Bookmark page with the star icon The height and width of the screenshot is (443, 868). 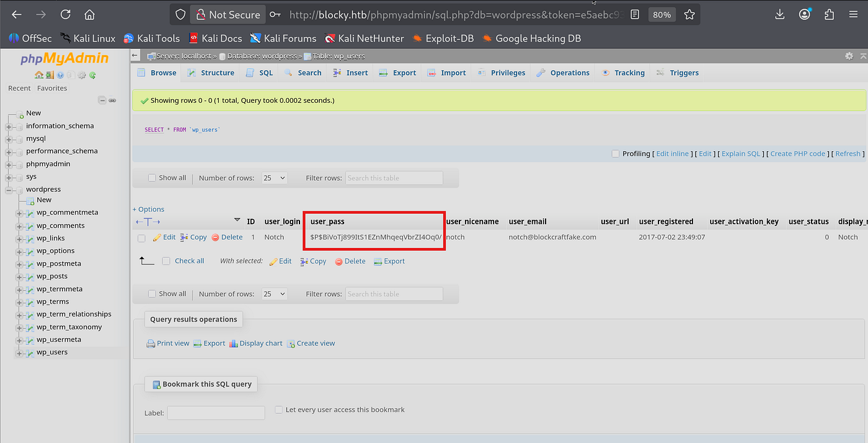tap(689, 14)
